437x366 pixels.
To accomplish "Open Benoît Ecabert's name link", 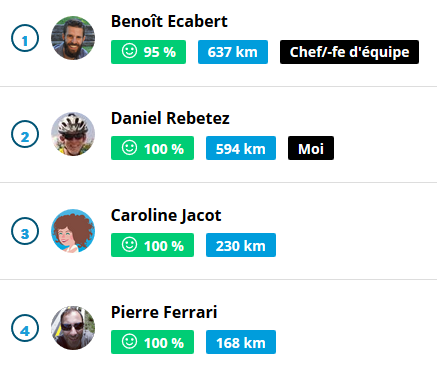I will click(169, 21).
